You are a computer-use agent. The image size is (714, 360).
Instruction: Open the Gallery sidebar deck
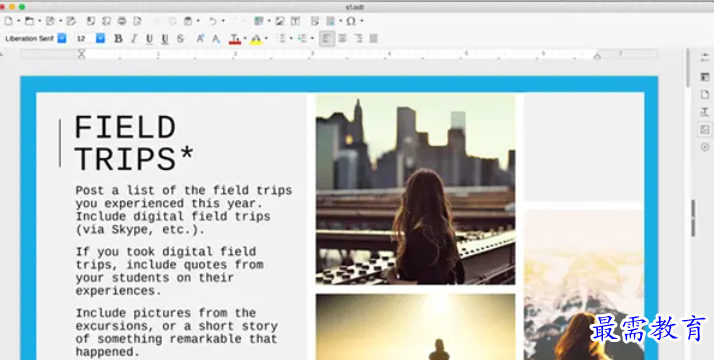pyautogui.click(x=705, y=130)
